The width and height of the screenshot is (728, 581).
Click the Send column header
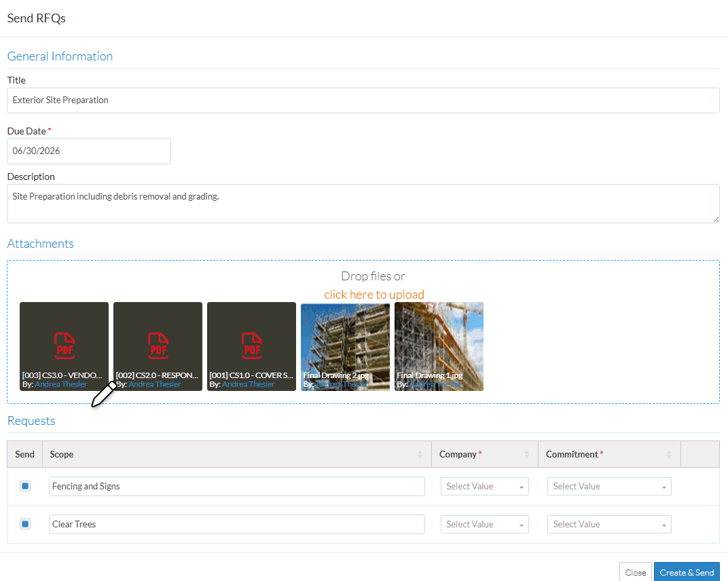point(24,454)
